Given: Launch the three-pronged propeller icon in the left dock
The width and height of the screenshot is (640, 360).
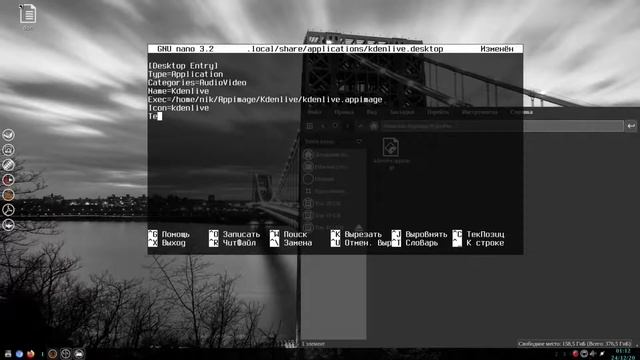Looking at the screenshot, I should 8,210.
